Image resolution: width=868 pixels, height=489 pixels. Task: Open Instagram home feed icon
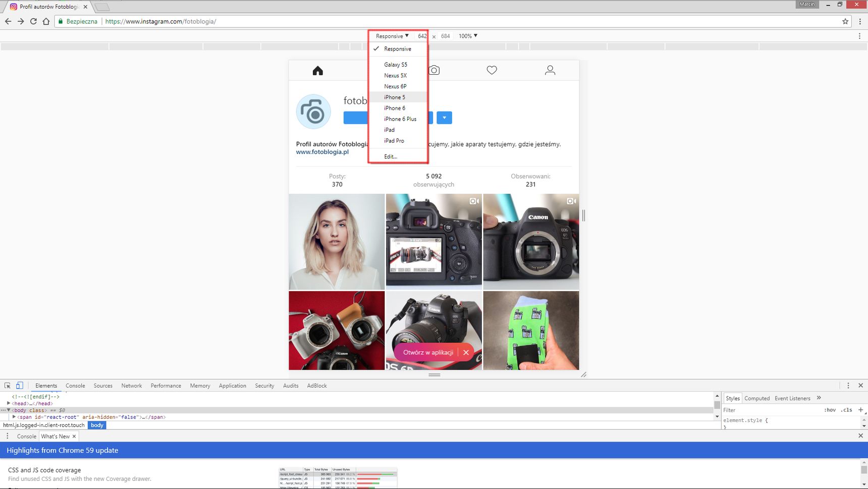click(317, 71)
